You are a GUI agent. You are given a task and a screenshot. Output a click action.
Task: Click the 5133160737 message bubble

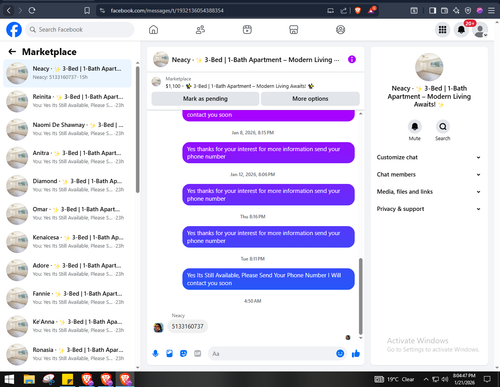187,326
